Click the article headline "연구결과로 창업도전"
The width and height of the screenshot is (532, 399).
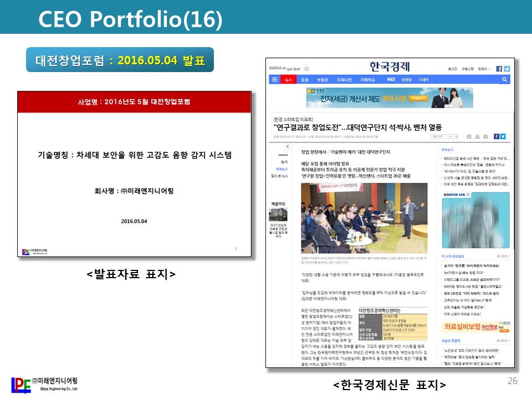click(x=357, y=127)
